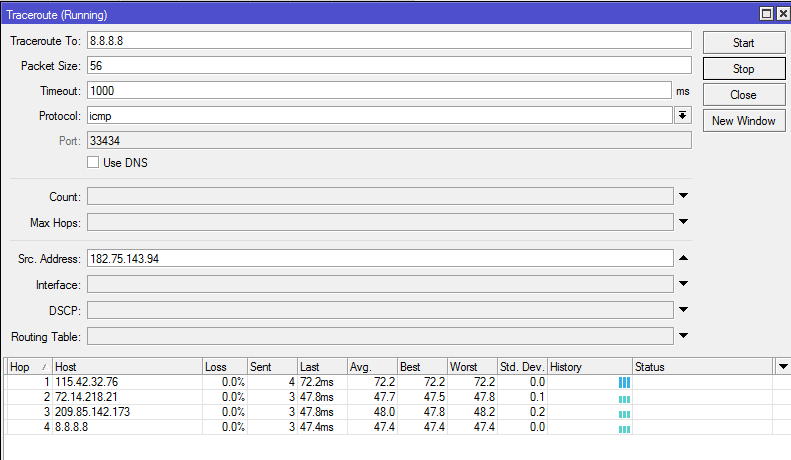Viewport: 791px width, 460px height.
Task: Click the Close button in side panel
Action: tap(743, 95)
